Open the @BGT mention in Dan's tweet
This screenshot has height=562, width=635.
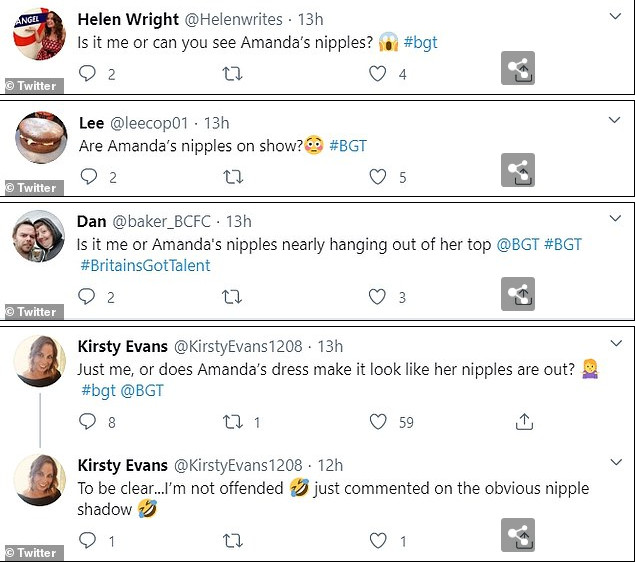coord(517,245)
